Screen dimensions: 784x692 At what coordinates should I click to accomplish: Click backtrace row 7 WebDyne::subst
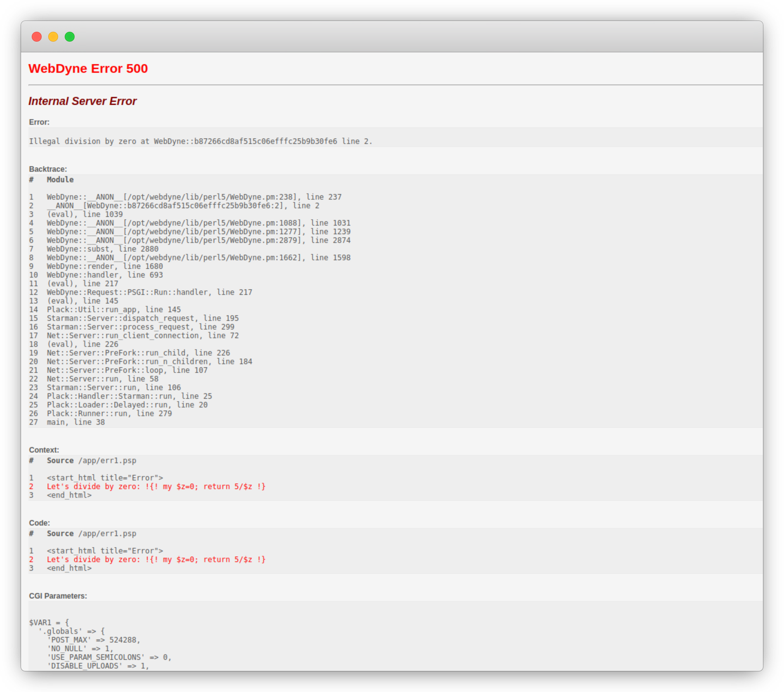pyautogui.click(x=102, y=249)
